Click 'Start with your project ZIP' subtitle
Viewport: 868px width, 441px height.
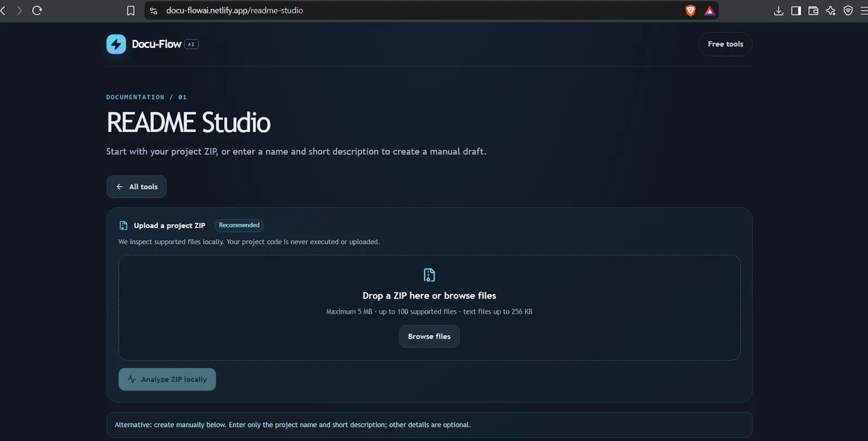pos(296,152)
